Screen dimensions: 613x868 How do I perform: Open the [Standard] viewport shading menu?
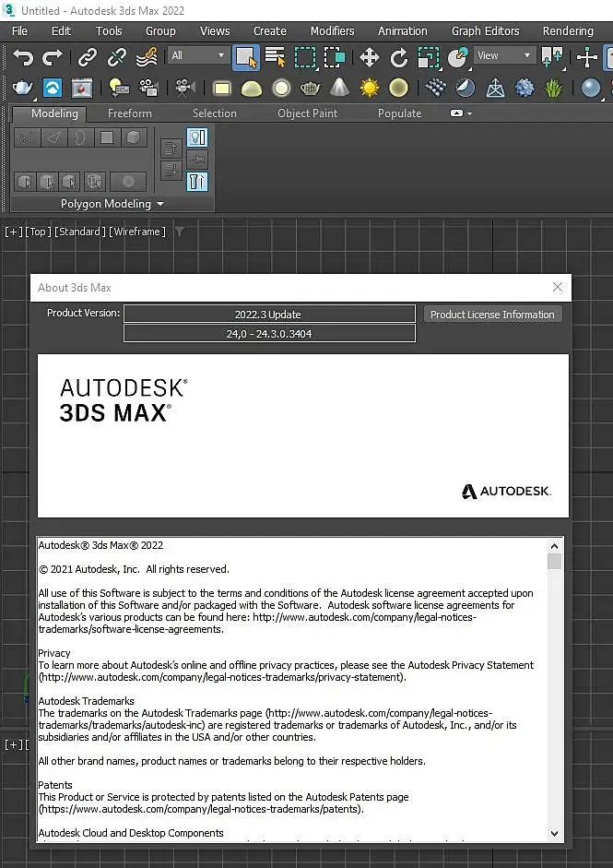[x=79, y=232]
